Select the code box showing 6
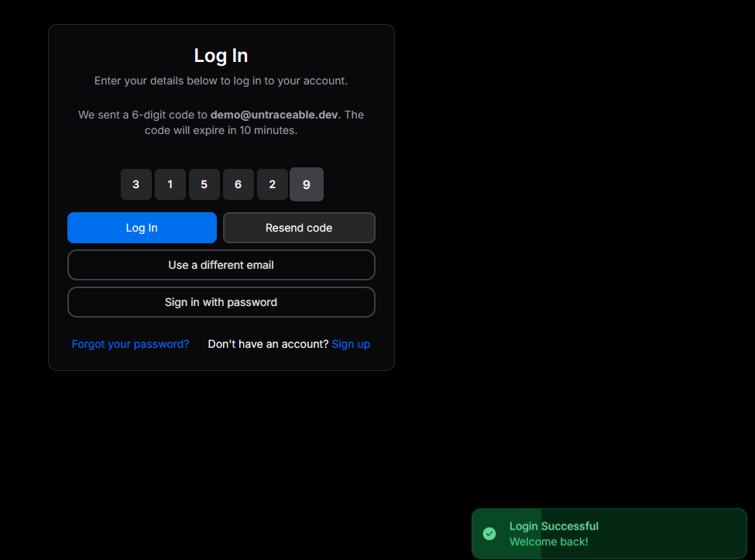Screen dimensions: 755x560 coord(239,184)
